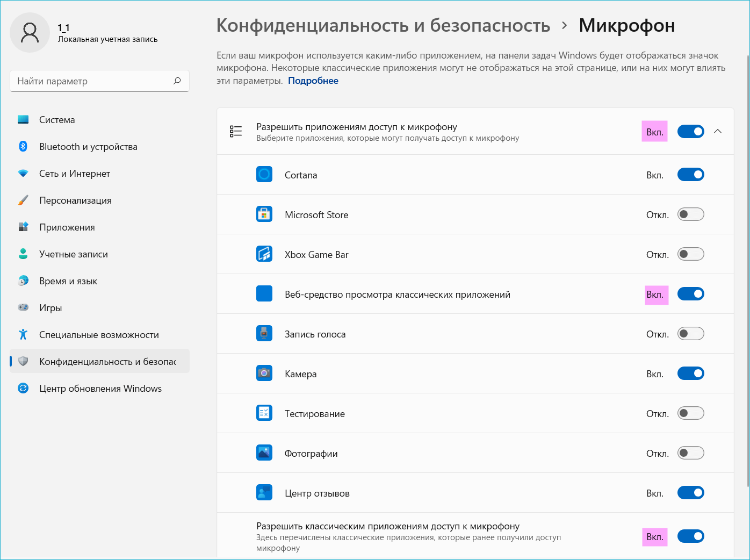Click the Центр отзывов app icon
750x560 pixels.
point(264,493)
